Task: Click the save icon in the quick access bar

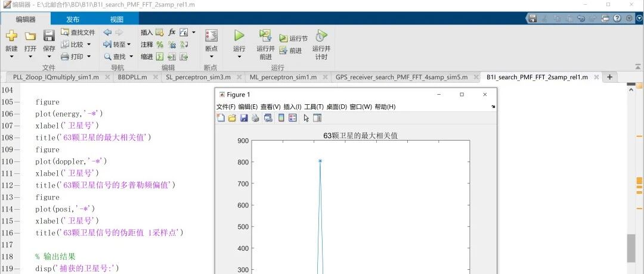Action: (532, 18)
